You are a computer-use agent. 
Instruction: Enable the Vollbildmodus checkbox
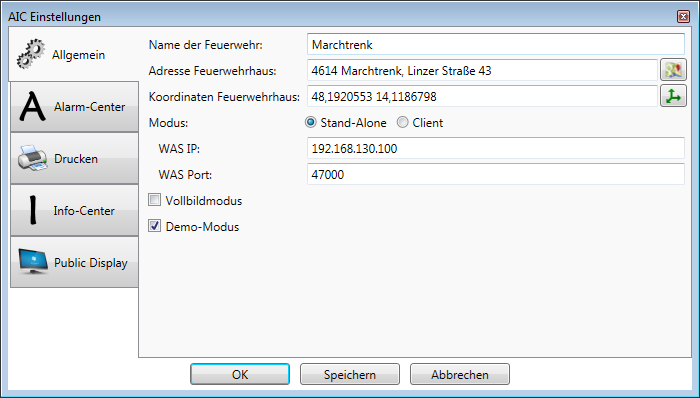tap(154, 200)
